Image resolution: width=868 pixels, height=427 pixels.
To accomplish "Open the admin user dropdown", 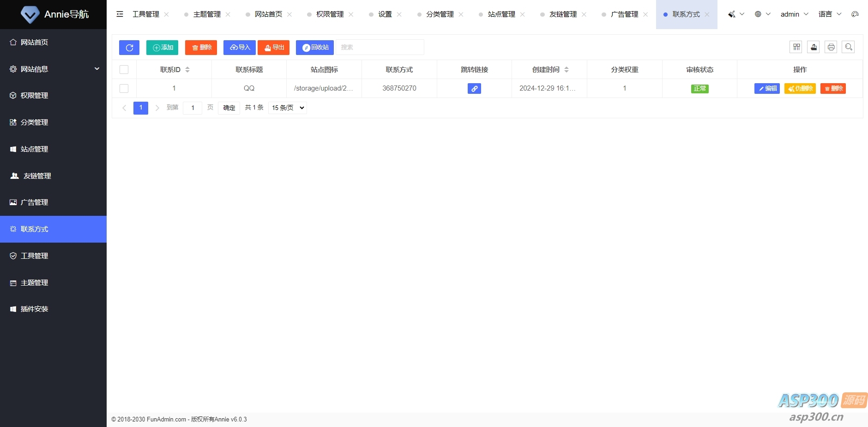I will point(794,14).
